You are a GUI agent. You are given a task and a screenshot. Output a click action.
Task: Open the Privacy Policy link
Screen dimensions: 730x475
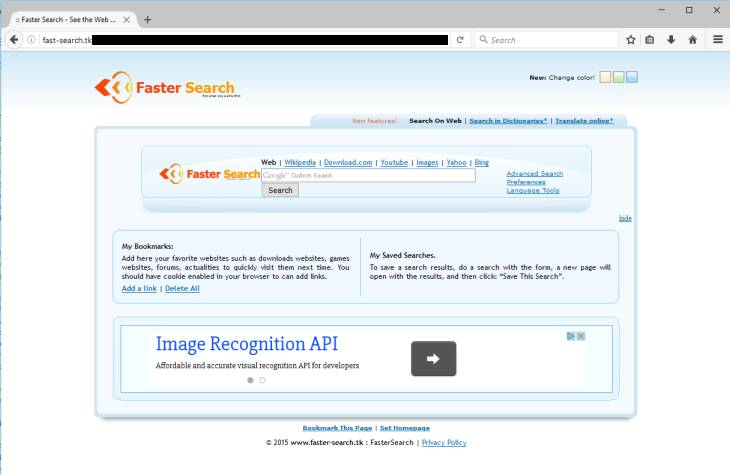pyautogui.click(x=444, y=442)
